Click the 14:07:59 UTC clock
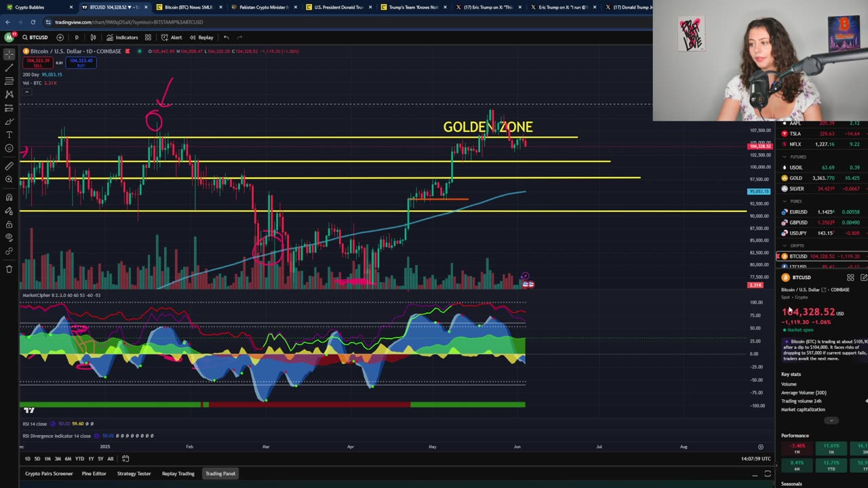Viewport: 868px width, 488px height. (x=756, y=459)
